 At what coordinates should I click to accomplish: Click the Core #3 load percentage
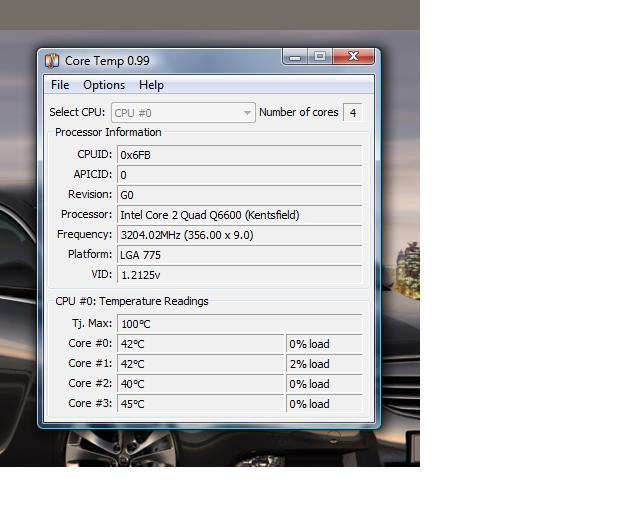(324, 404)
